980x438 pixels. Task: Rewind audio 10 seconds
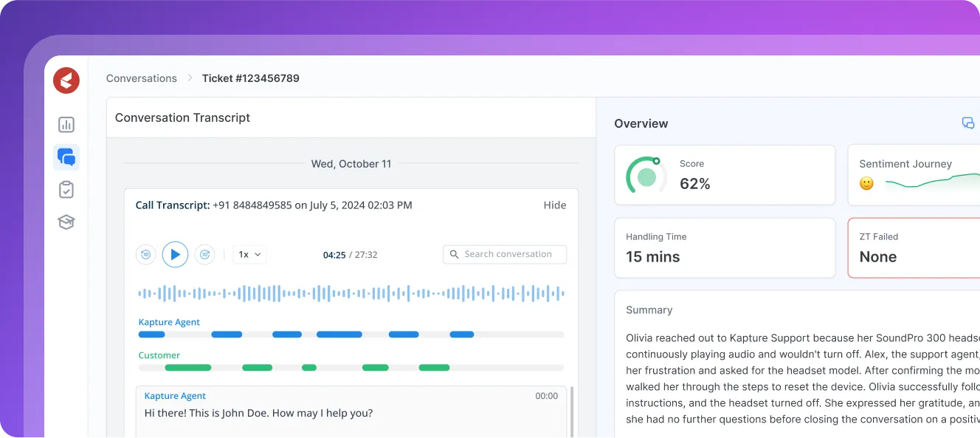click(145, 254)
